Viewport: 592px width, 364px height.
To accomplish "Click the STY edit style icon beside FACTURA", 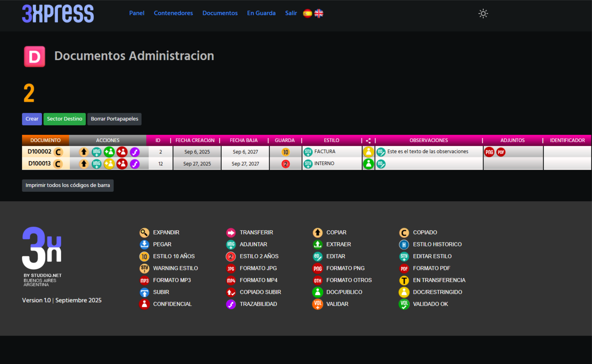I will coord(308,152).
